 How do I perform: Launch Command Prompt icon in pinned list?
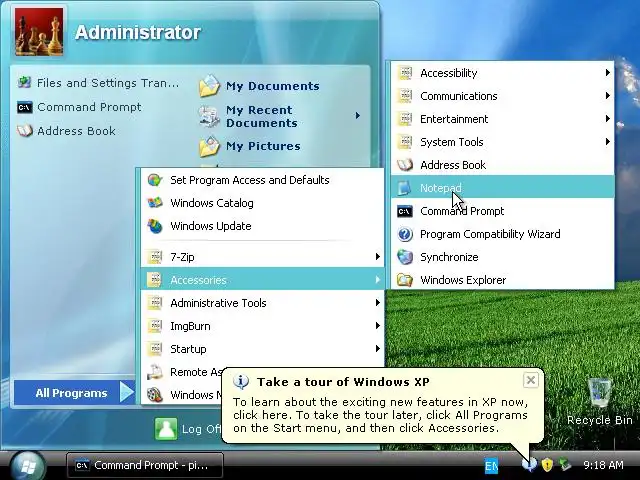click(x=24, y=107)
